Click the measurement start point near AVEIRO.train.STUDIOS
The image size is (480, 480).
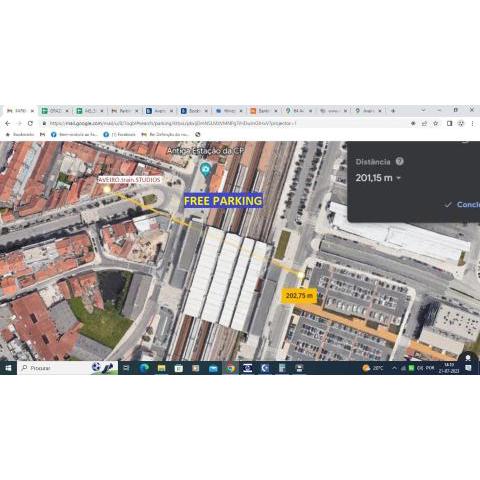[107, 189]
